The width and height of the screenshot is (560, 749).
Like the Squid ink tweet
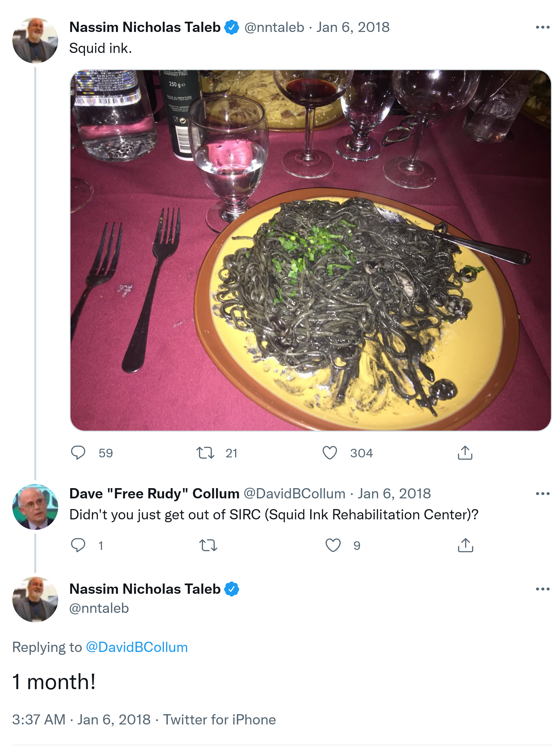[330, 453]
